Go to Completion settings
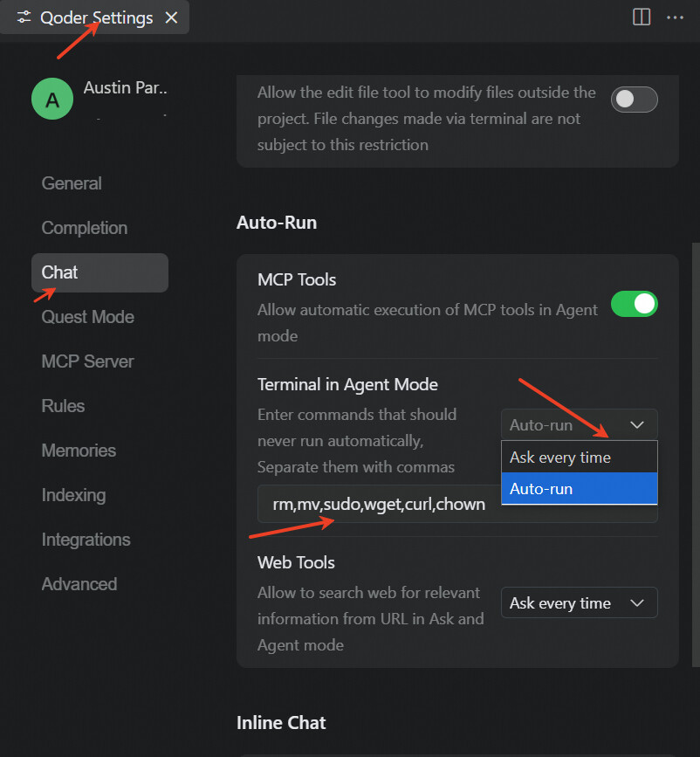 (85, 228)
